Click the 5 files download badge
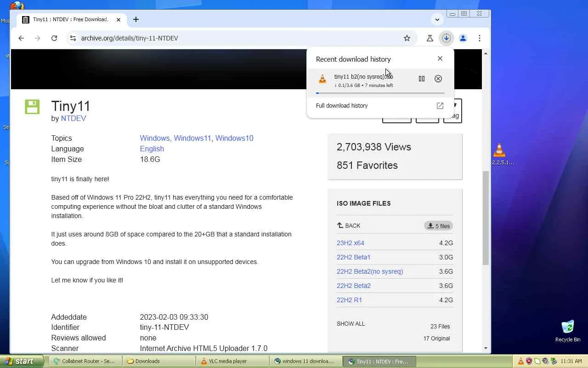 (439, 226)
